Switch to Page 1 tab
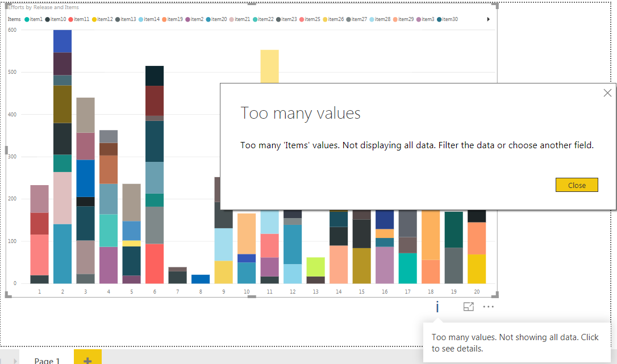617x364 pixels. tap(47, 359)
